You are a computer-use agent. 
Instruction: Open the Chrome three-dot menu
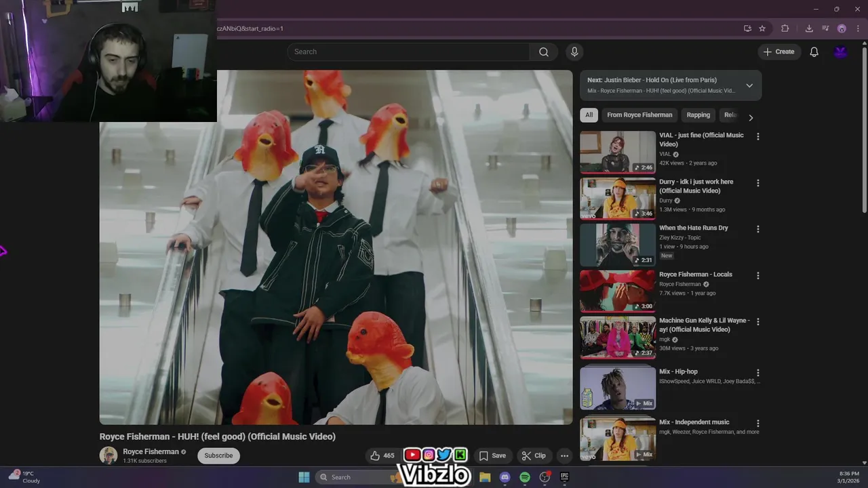tap(858, 28)
